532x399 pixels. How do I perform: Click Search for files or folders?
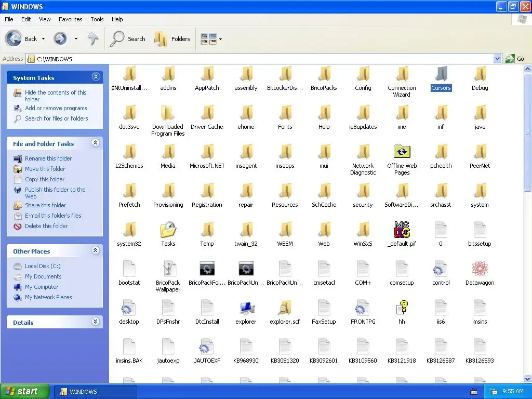pos(56,118)
